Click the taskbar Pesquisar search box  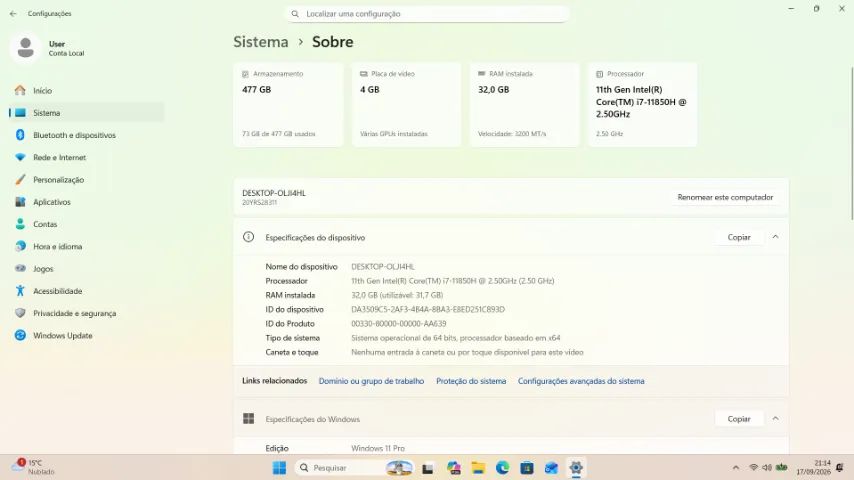point(354,467)
